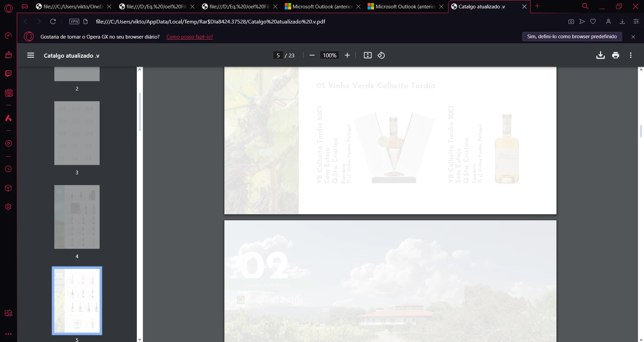Open the Twitch sidebar panel
The image size is (644, 342).
tap(8, 73)
